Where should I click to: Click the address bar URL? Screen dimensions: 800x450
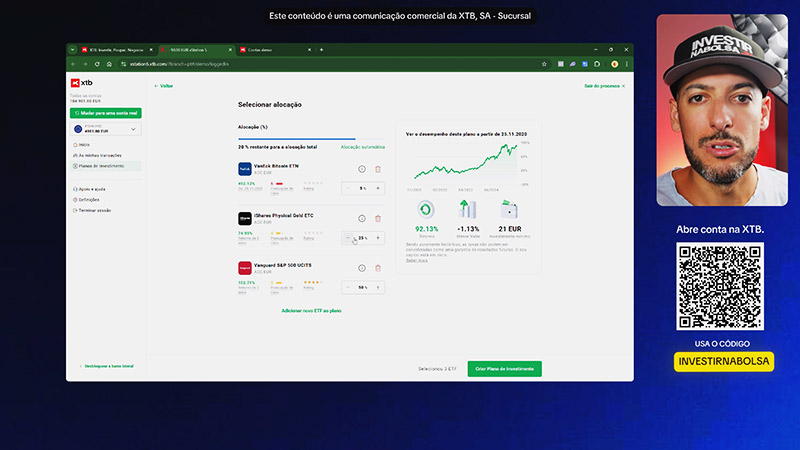tap(179, 64)
